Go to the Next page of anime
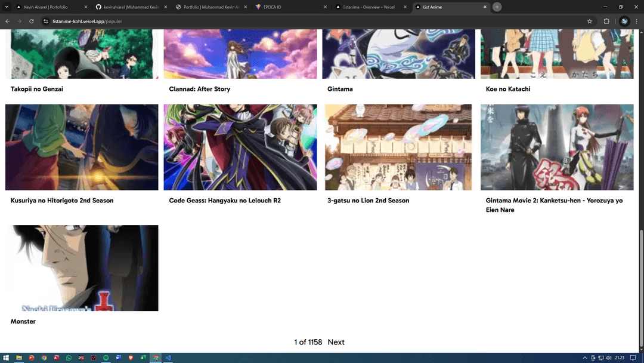Image resolution: width=644 pixels, height=363 pixels. coord(336,342)
